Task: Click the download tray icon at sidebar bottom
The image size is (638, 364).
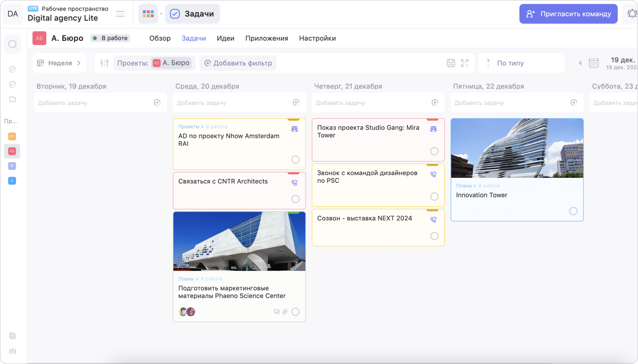Action: [x=13, y=351]
